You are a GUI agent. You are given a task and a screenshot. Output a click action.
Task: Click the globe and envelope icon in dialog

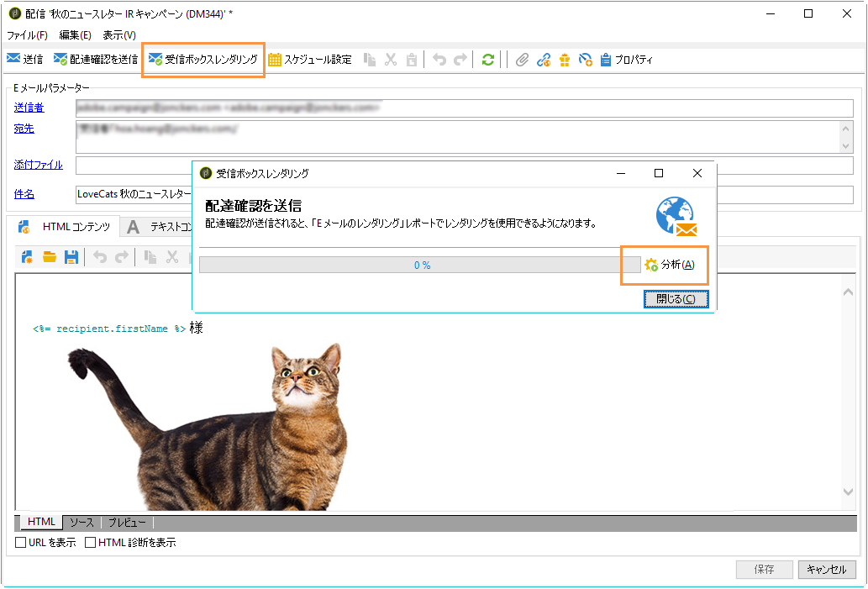(676, 217)
